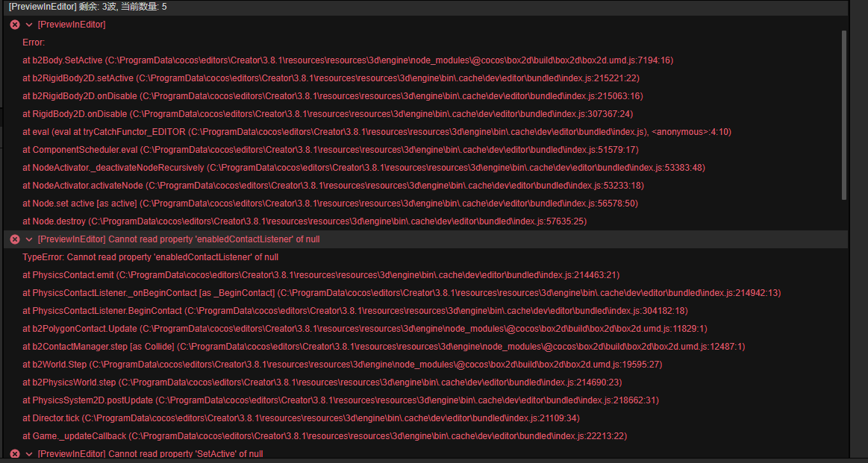Click error icon of 'SetActive' of null entry

point(15,454)
